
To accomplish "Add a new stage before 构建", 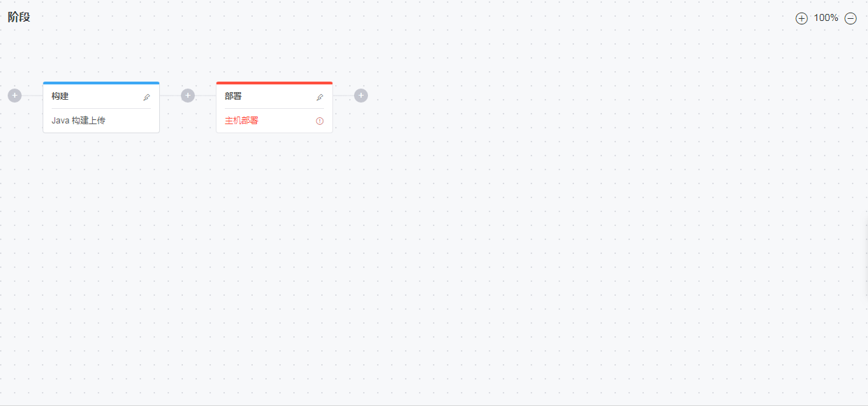I will pyautogui.click(x=15, y=96).
